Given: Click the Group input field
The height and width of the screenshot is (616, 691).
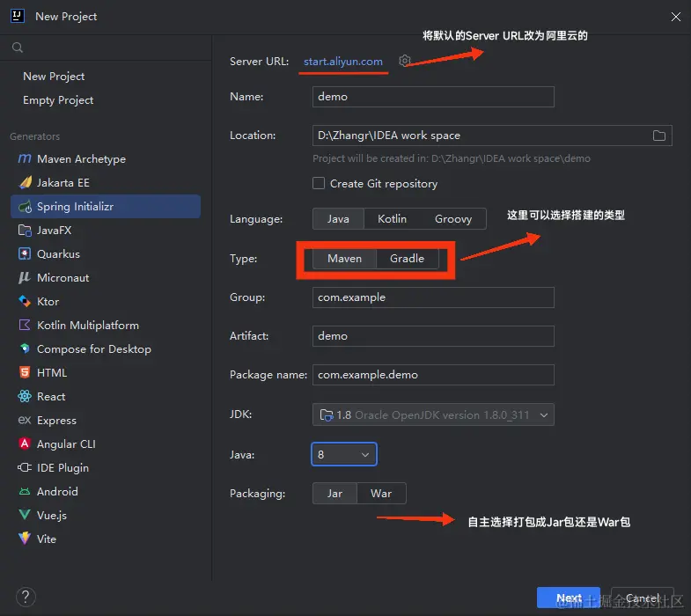Looking at the screenshot, I should [x=433, y=297].
